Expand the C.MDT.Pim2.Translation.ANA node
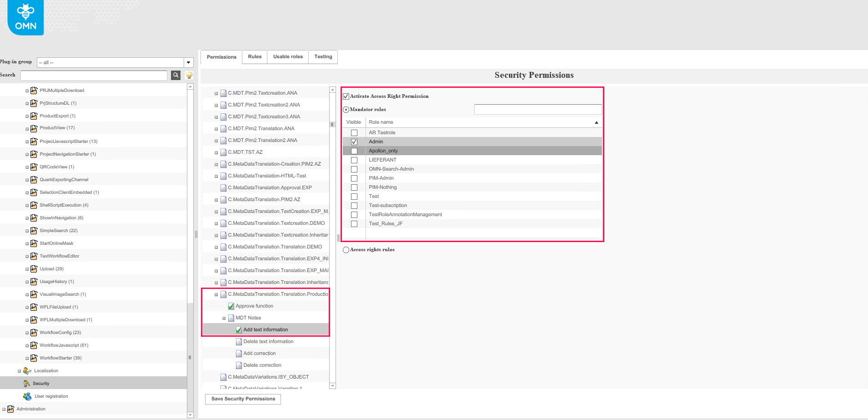The height and width of the screenshot is (420, 868). (x=216, y=128)
